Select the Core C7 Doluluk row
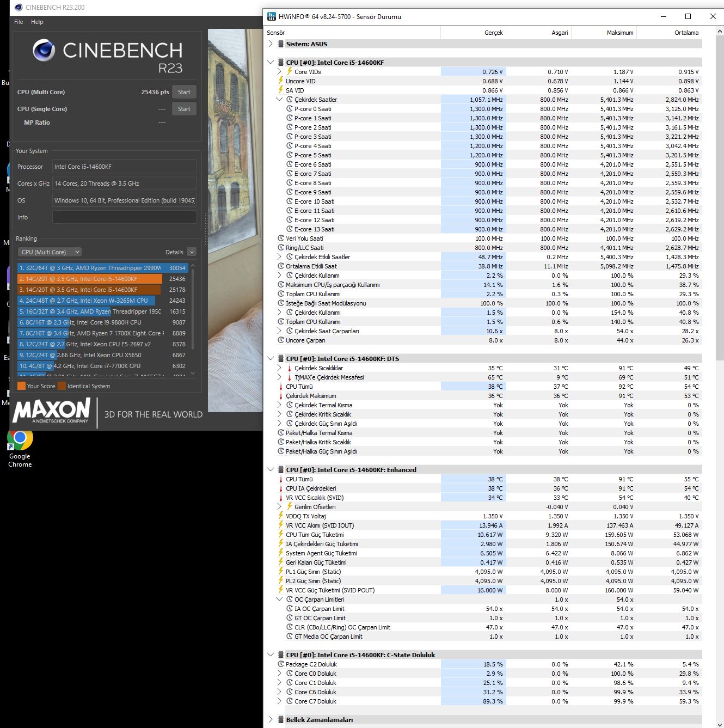 (483, 701)
